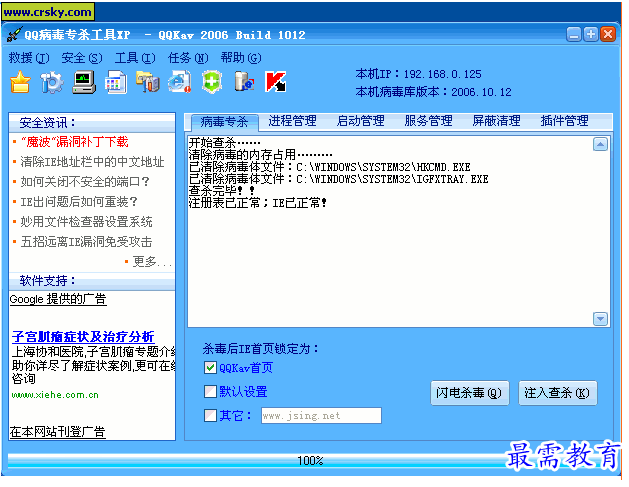Image resolution: width=629 pixels, height=487 pixels.
Task: Close the QQKav window
Action: pyautogui.click(x=608, y=34)
